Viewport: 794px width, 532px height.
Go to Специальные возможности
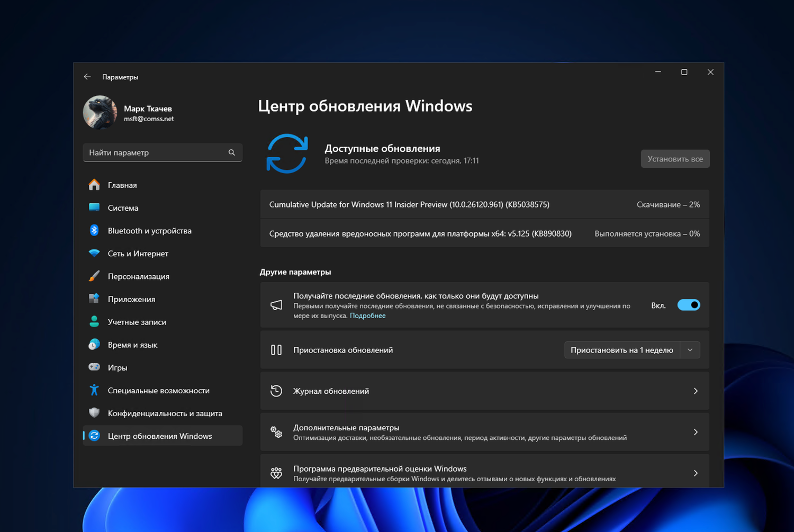(163, 390)
